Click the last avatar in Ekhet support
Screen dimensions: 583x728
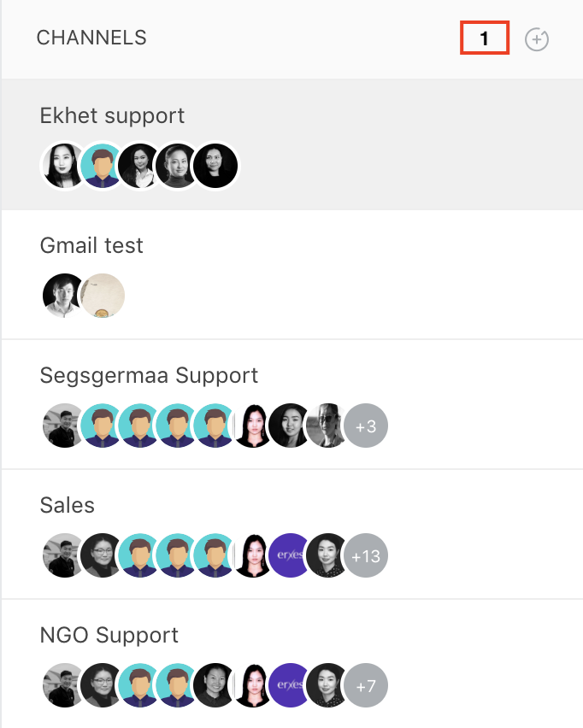tap(215, 166)
